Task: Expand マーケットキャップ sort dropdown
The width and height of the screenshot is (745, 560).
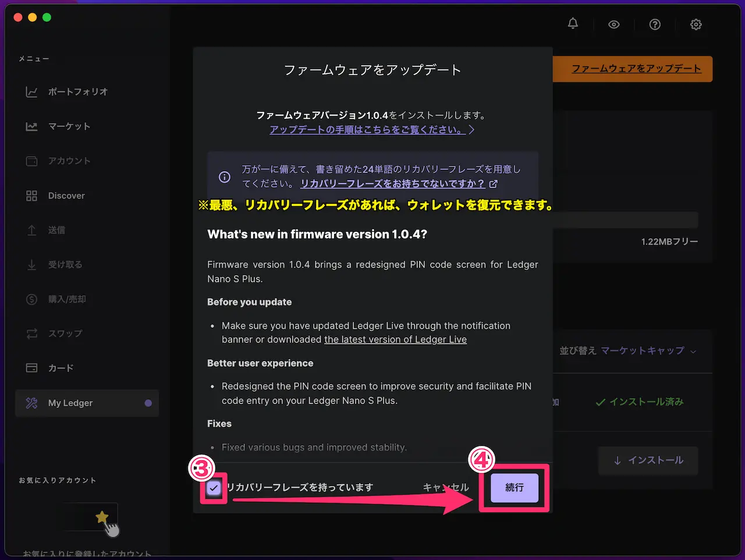Action: click(x=648, y=351)
